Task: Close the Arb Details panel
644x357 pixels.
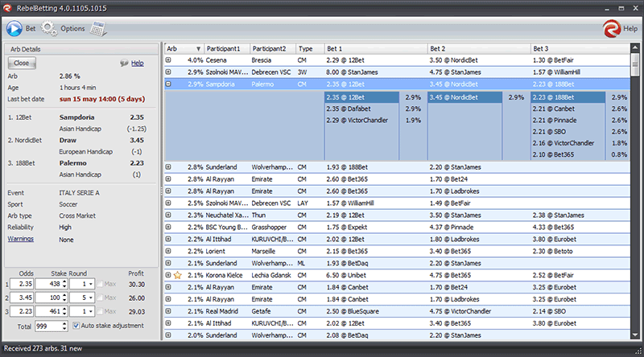Action: (x=22, y=64)
